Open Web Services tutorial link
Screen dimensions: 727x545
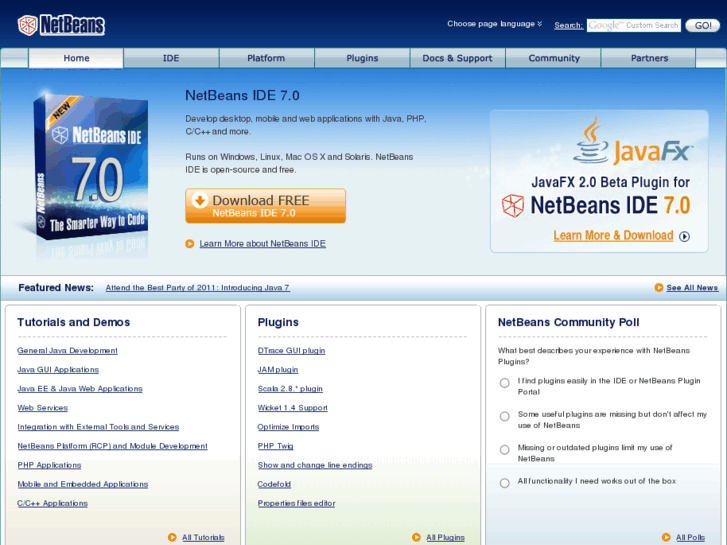pos(43,408)
